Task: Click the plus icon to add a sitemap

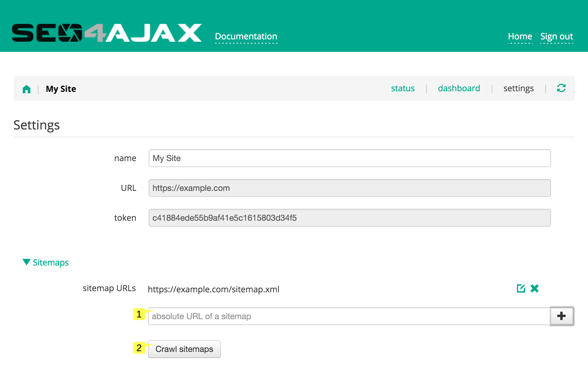Action: 562,316
